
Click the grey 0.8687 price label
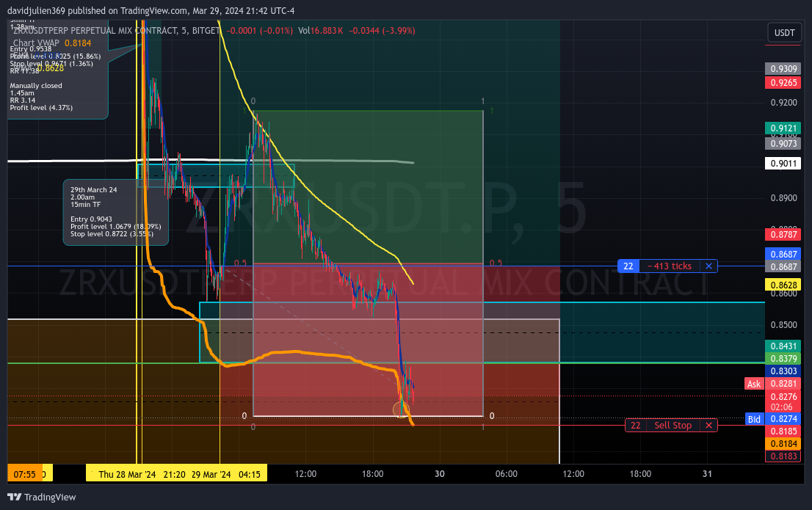pyautogui.click(x=783, y=266)
